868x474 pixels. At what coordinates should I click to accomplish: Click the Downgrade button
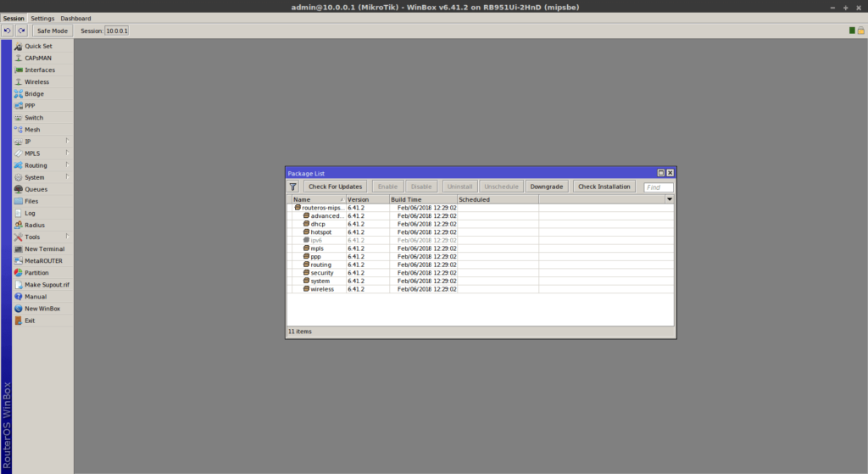tap(547, 187)
